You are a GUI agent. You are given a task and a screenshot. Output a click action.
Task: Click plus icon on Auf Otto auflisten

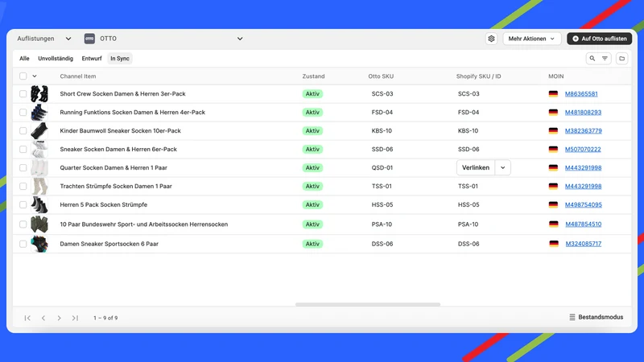[x=576, y=39]
